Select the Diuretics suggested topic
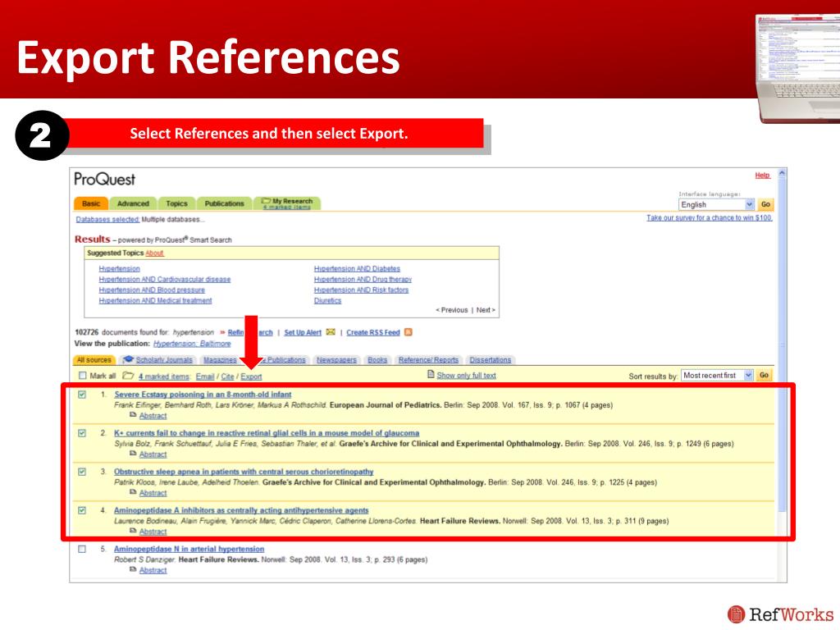The height and width of the screenshot is (630, 840). tap(327, 300)
